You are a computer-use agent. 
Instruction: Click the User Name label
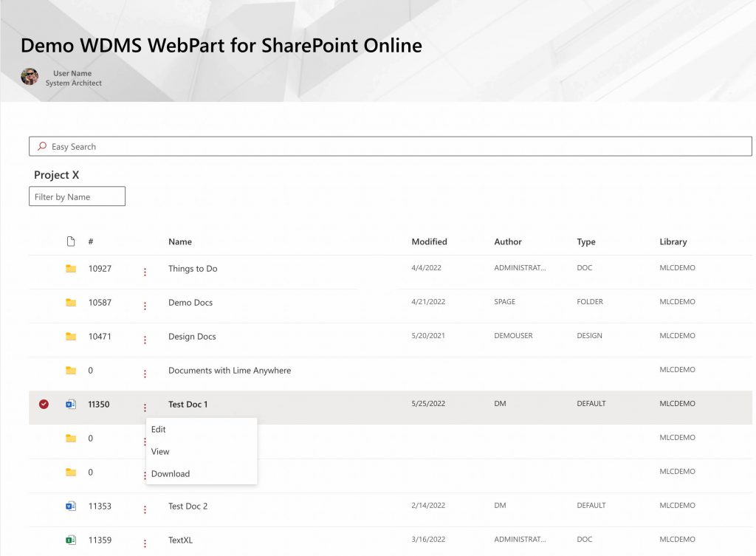point(72,73)
